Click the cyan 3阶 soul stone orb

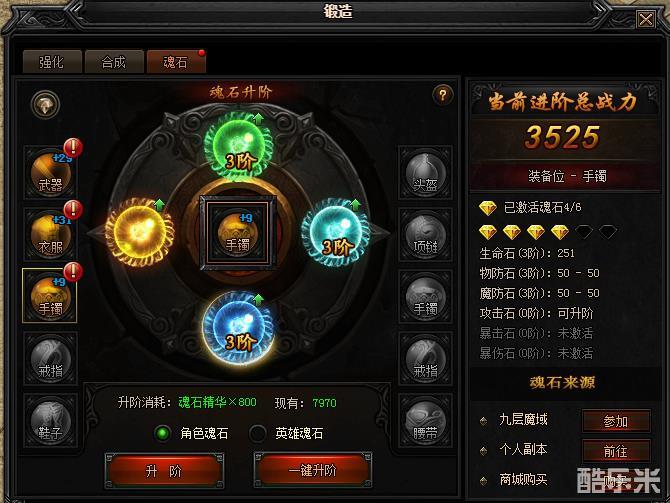coord(336,233)
